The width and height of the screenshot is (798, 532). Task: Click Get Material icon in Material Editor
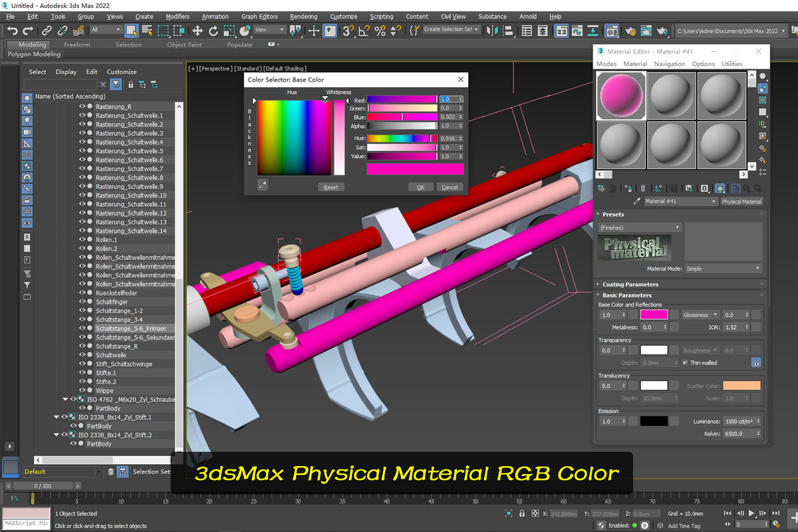601,189
